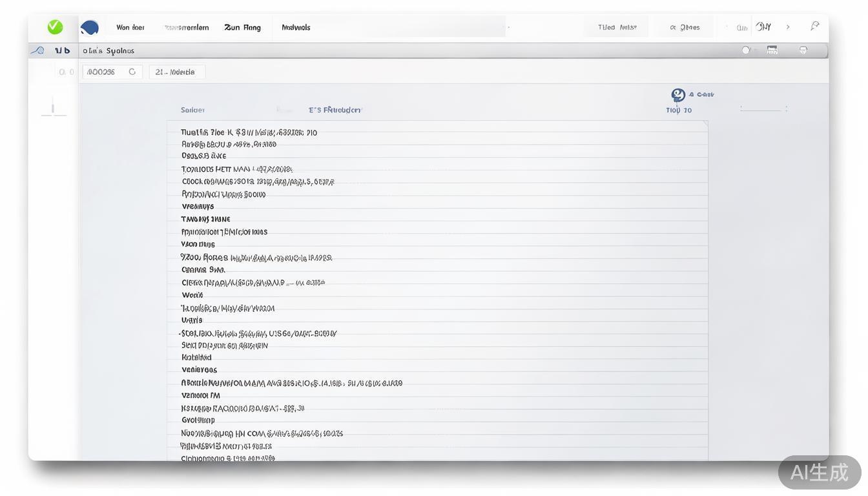Click the 'Tlled Anls' button
Viewport: 868px width, 496px height.
coord(617,27)
